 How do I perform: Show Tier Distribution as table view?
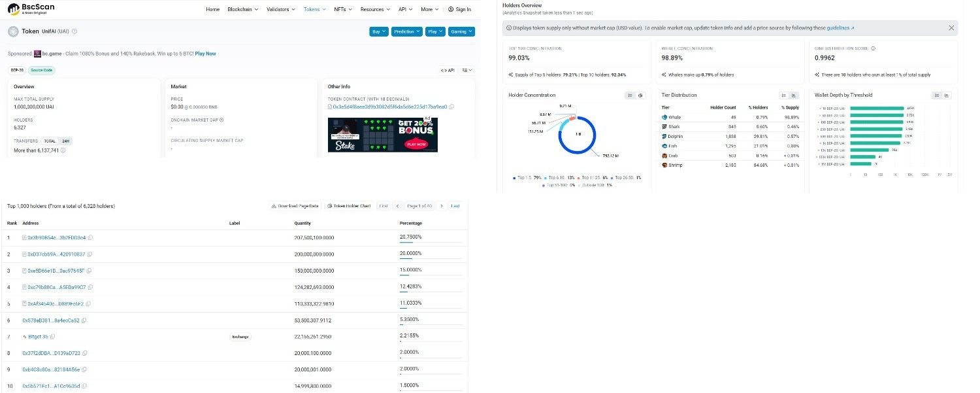pyautogui.click(x=783, y=95)
